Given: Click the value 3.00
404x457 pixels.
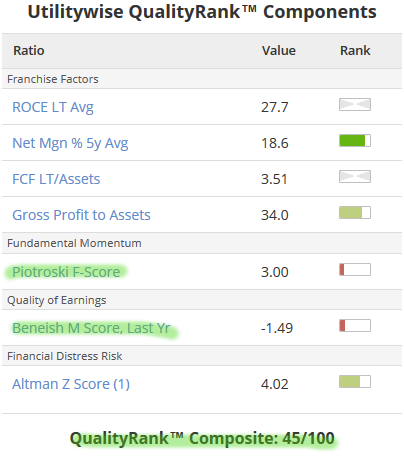Looking at the screenshot, I should [x=275, y=272].
